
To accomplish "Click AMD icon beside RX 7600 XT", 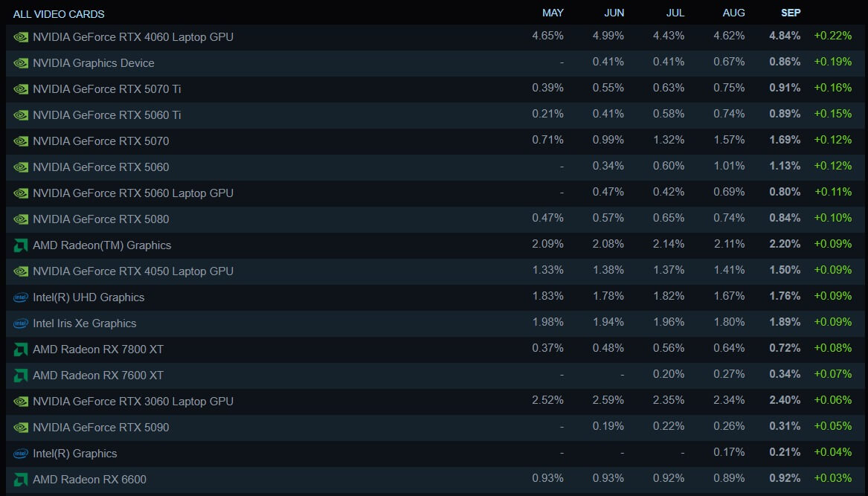I will point(21,376).
